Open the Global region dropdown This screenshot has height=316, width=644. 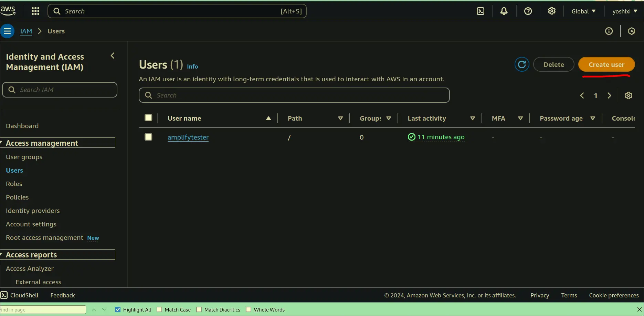tap(583, 11)
